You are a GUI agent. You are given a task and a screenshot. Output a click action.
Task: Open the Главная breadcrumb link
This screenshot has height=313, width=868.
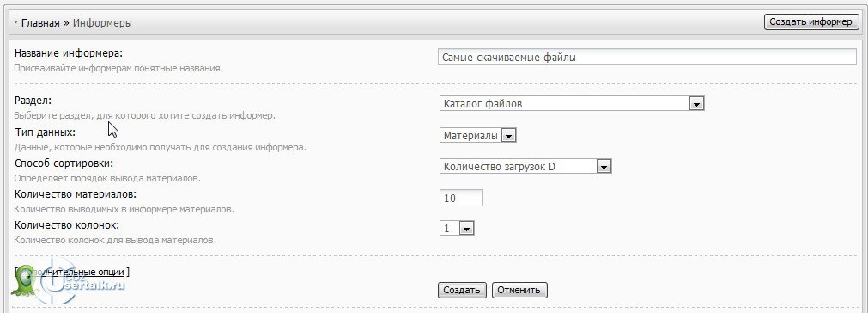(x=40, y=23)
